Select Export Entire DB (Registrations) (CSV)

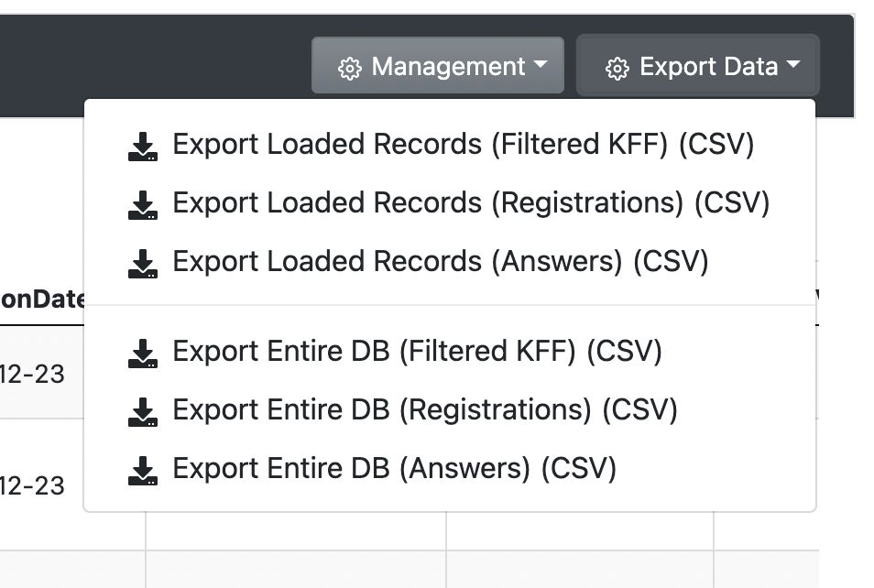(449, 410)
